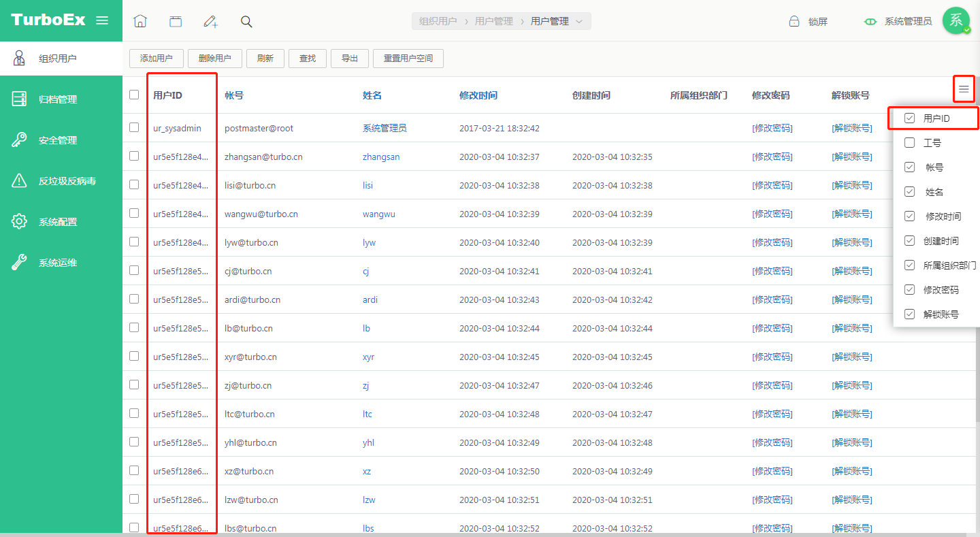Expand the 用户管理 breadcrumb dropdown
Screen dimensions: 980x537
point(579,21)
